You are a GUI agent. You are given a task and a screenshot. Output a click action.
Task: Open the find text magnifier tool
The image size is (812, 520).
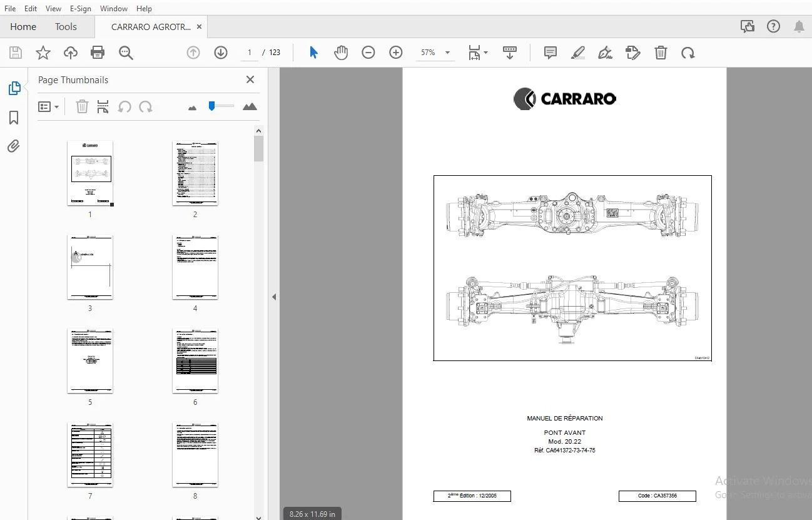(126, 53)
